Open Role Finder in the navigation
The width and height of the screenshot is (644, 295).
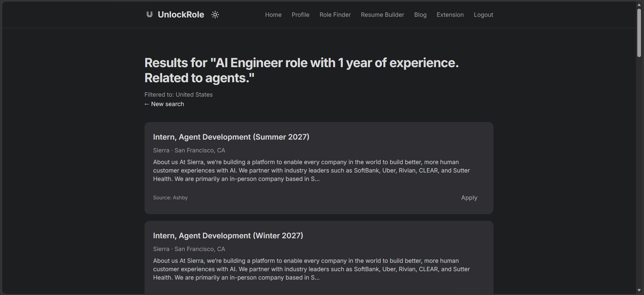(x=335, y=15)
